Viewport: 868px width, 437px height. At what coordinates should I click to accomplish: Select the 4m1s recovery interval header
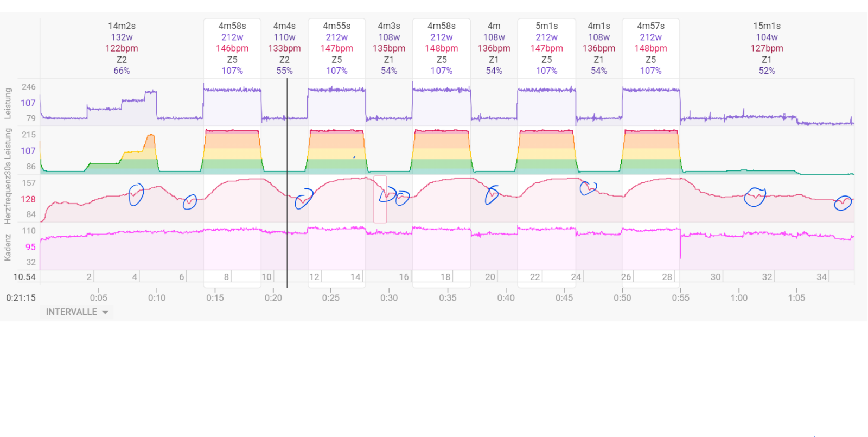(599, 48)
